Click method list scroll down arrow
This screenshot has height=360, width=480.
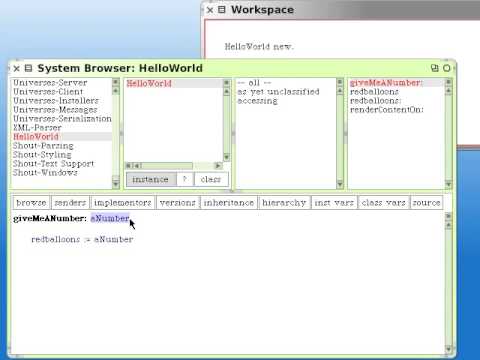tap(448, 184)
